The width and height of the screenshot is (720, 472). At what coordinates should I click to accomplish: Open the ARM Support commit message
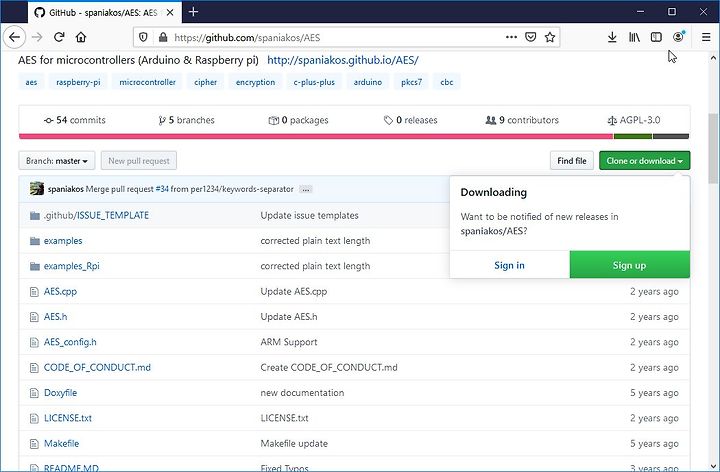[289, 342]
